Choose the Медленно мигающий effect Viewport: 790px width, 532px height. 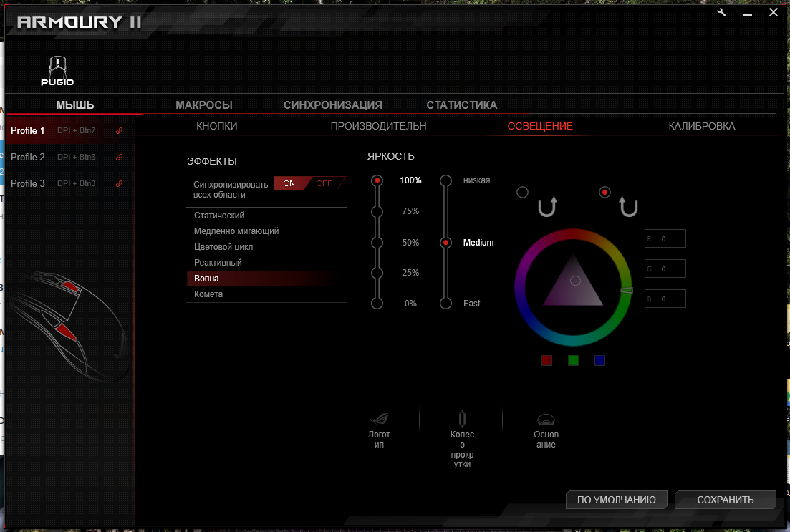(x=266, y=231)
